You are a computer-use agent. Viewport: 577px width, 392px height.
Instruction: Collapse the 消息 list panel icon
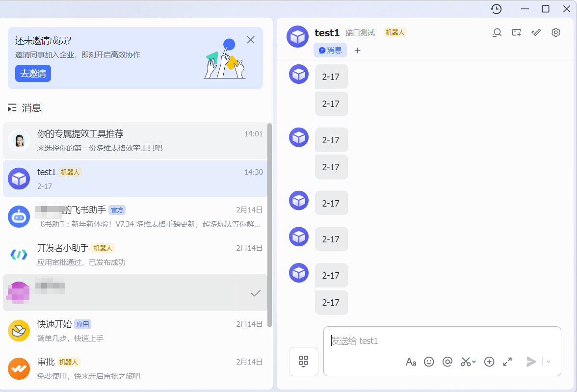click(x=12, y=108)
